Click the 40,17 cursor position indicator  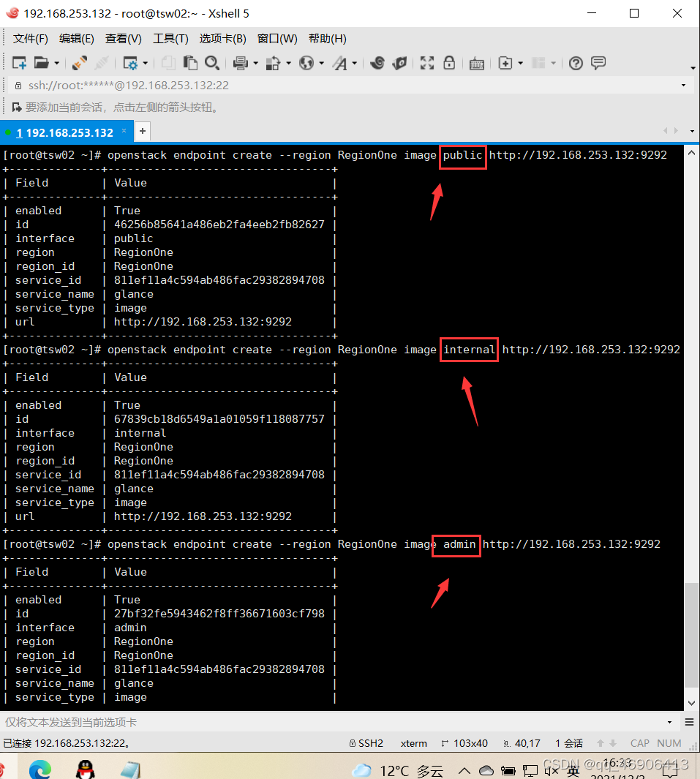tap(522, 743)
